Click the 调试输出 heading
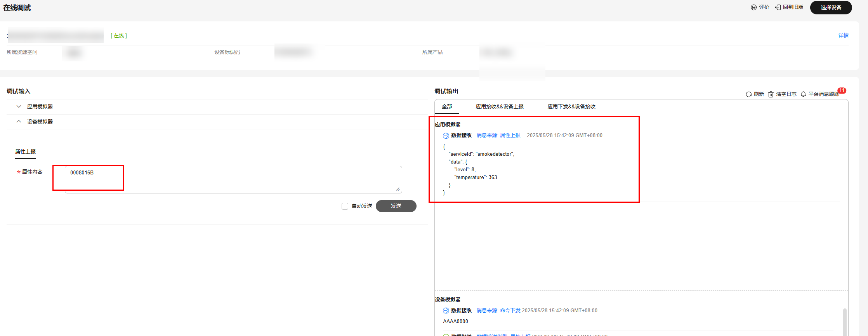 (446, 91)
